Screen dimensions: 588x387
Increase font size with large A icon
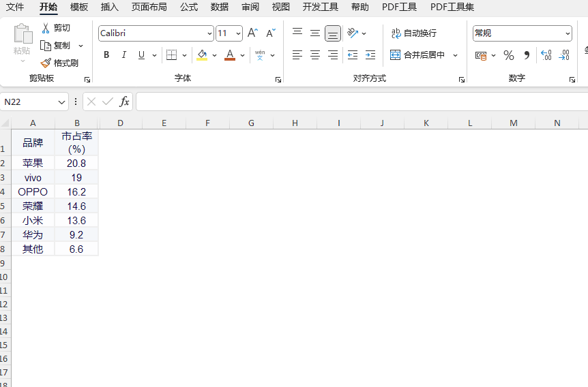point(252,33)
